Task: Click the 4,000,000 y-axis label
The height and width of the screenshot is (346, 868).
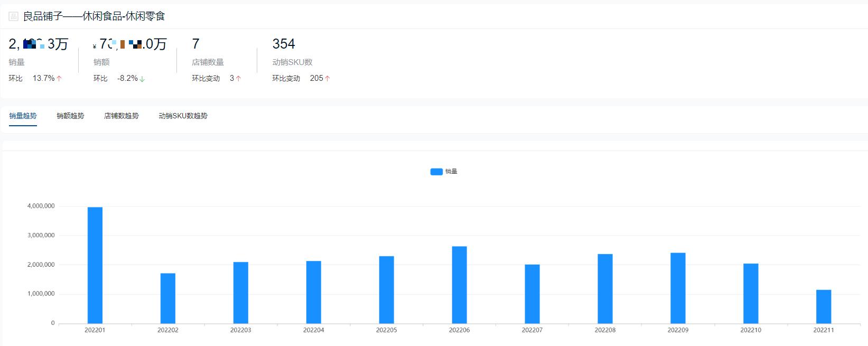Action: [x=41, y=206]
